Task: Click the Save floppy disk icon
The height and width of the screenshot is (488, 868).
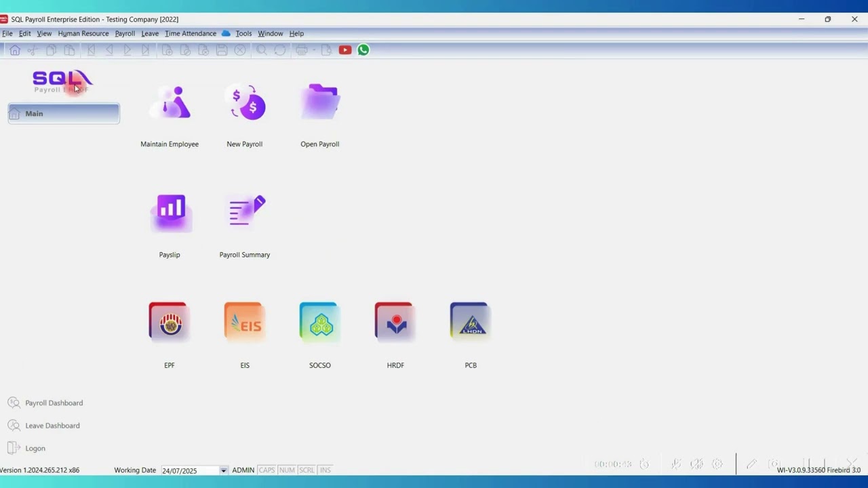Action: [222, 50]
